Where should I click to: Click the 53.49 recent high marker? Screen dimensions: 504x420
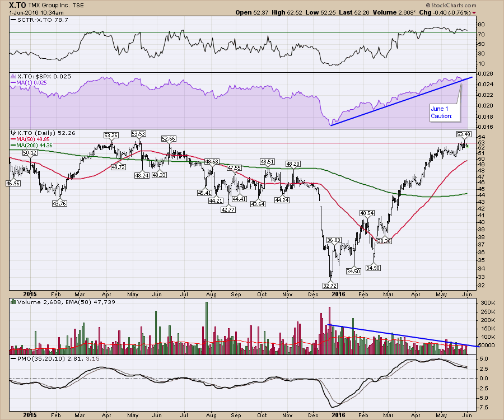tap(463, 134)
